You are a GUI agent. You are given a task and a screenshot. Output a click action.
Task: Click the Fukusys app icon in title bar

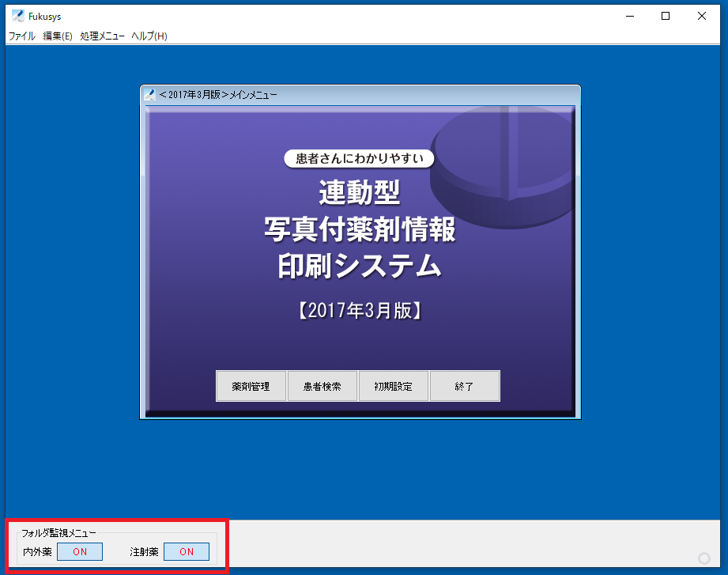pos(17,16)
